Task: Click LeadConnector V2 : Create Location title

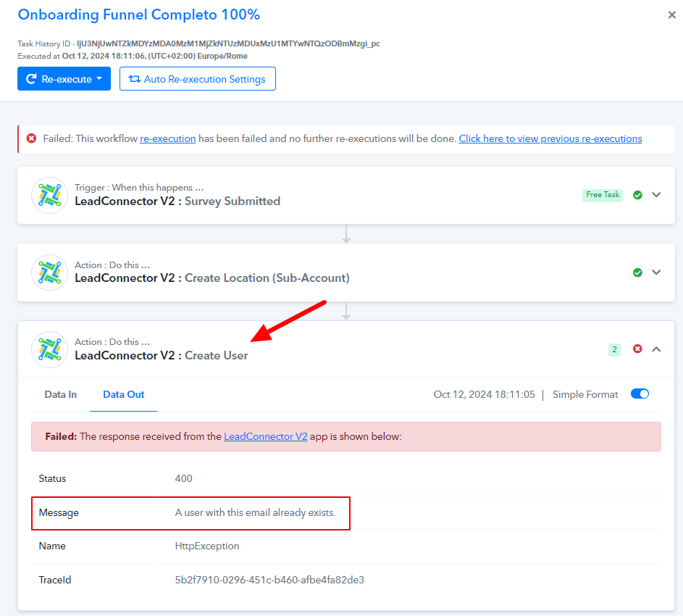Action: [212, 278]
